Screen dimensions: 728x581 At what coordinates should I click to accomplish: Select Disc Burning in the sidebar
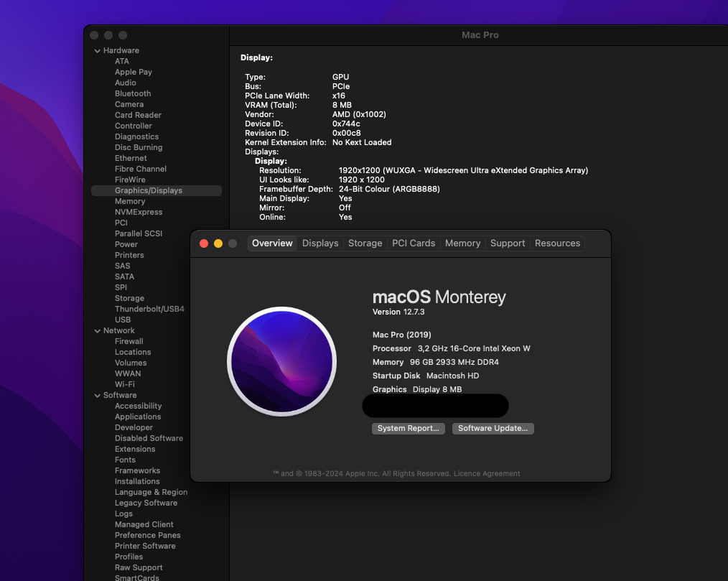click(139, 147)
